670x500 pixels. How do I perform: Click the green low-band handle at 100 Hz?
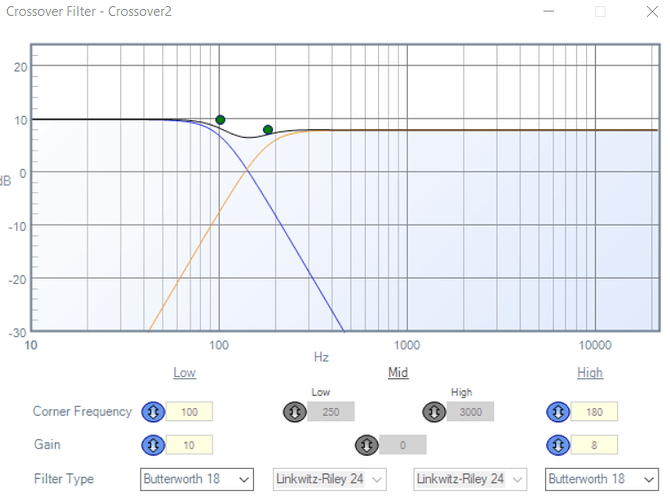point(220,120)
